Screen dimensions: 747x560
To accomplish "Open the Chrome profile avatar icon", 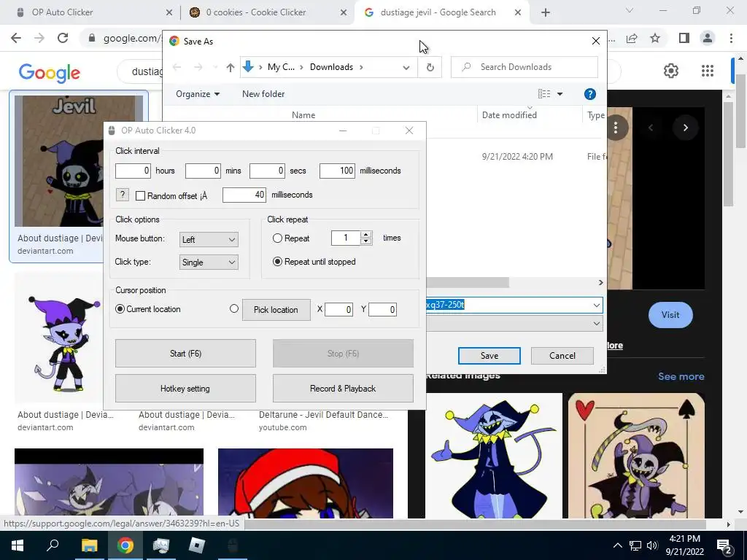I will tap(708, 38).
